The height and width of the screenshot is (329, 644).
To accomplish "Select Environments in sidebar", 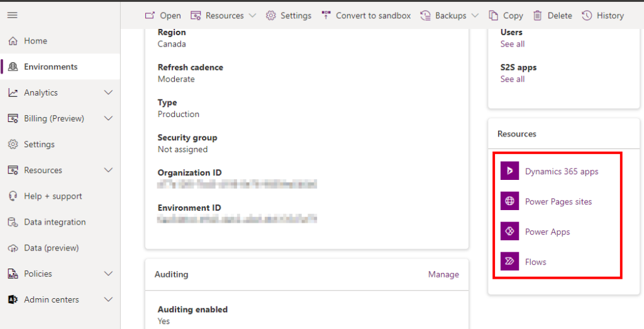I will pyautogui.click(x=50, y=67).
